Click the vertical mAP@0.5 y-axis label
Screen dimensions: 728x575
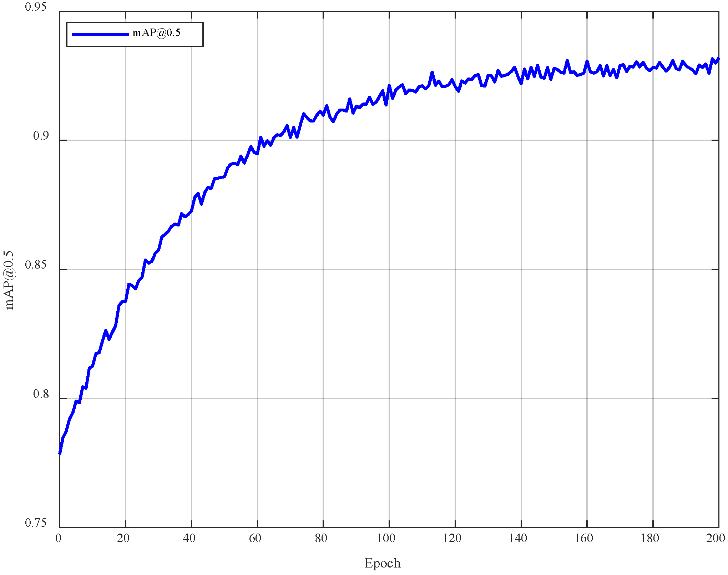point(9,280)
